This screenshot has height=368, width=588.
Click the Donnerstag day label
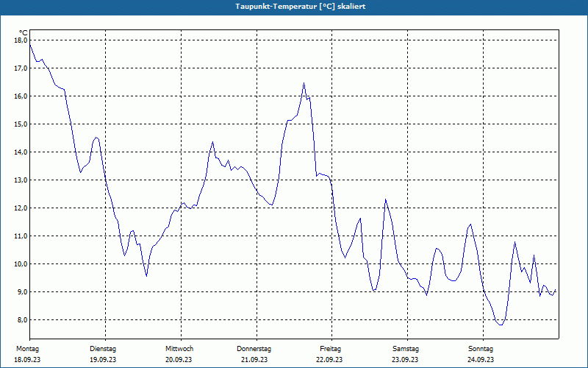[254, 349]
